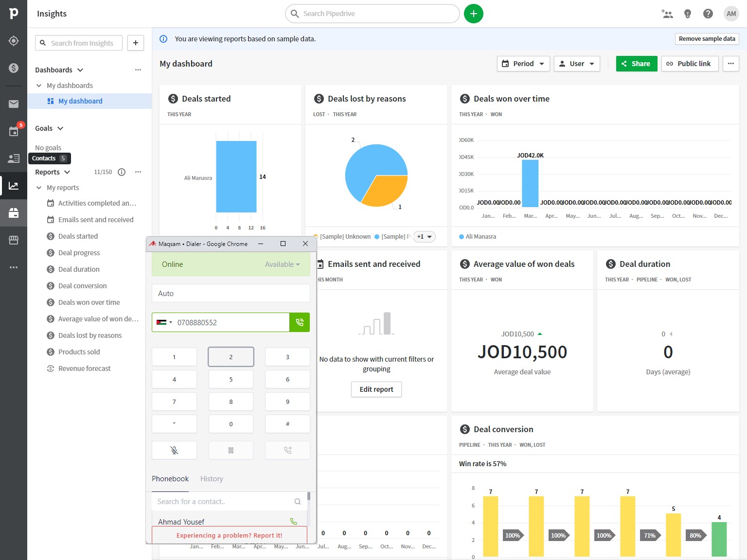Open Reports section more options ellipsis
Screen dimensions: 747x560
pyautogui.click(x=138, y=172)
